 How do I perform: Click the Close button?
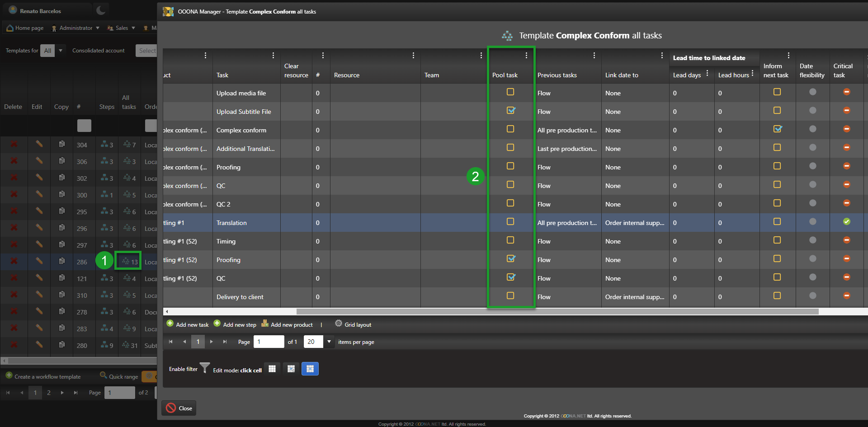(x=179, y=408)
